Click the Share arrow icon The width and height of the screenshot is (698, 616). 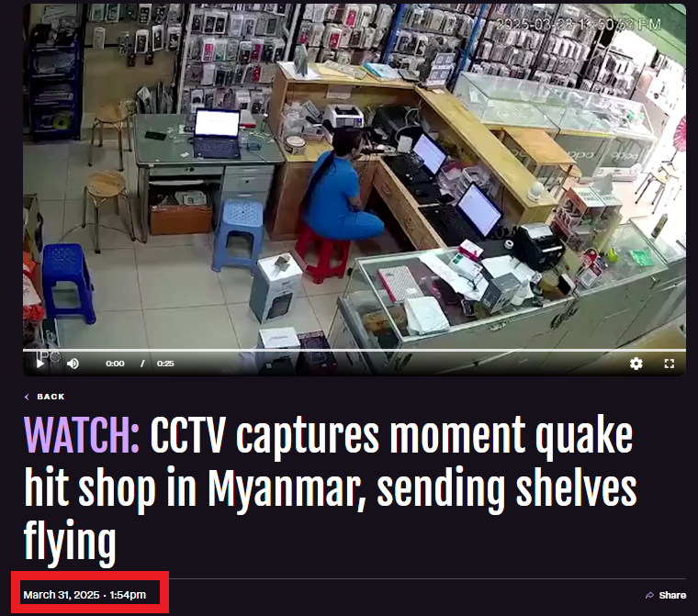(x=649, y=595)
